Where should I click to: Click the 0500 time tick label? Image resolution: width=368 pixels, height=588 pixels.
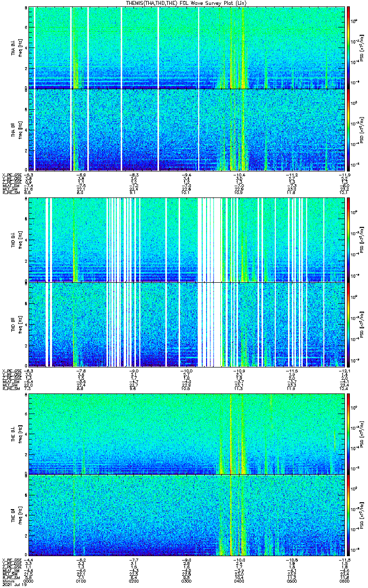(x=291, y=581)
